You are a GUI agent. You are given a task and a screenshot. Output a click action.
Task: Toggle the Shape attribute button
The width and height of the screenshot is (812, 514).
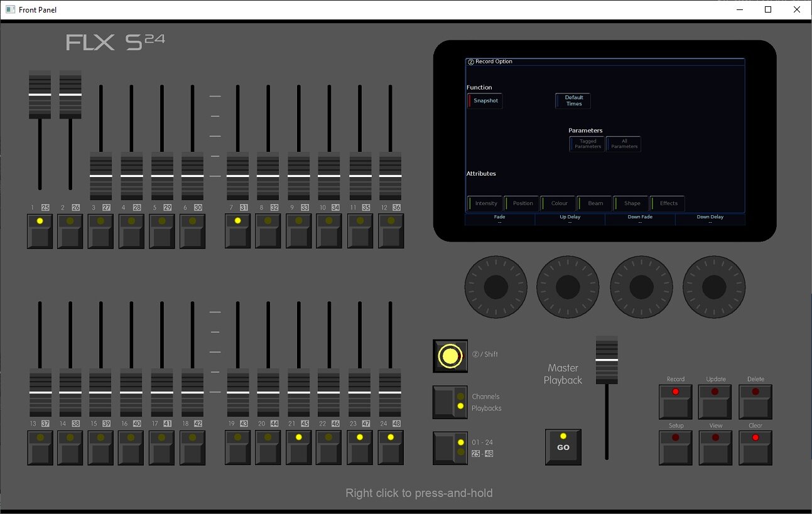pos(631,203)
